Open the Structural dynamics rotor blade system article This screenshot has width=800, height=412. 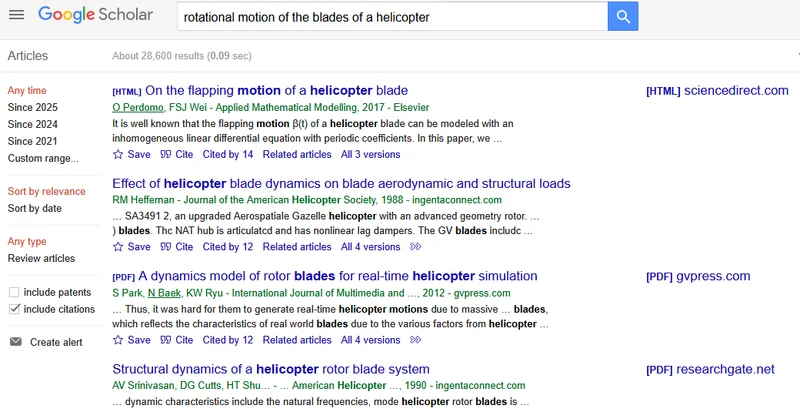click(x=271, y=369)
